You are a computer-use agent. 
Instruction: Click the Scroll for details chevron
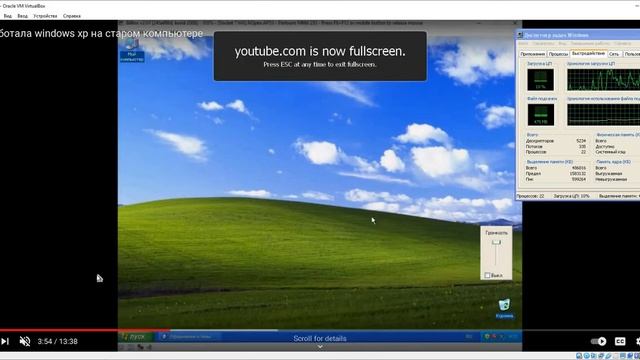coord(320,347)
